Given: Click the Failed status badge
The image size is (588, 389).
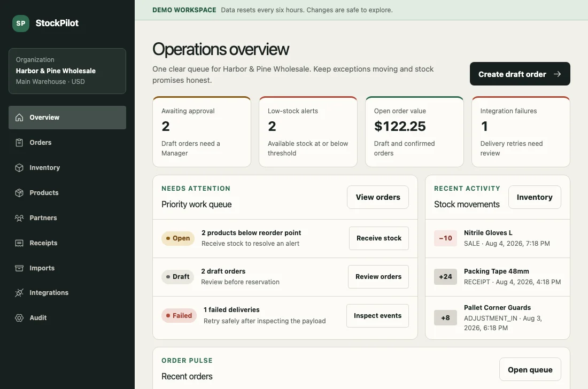Looking at the screenshot, I should point(179,316).
